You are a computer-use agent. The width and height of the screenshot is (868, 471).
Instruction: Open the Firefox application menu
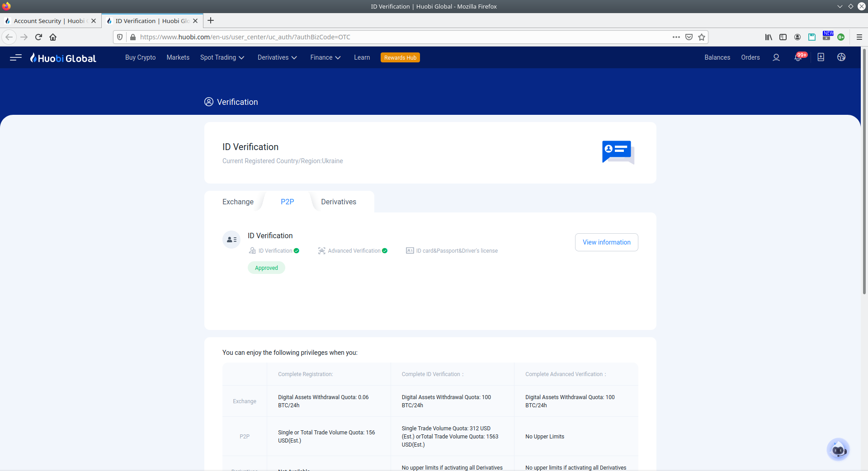click(859, 37)
